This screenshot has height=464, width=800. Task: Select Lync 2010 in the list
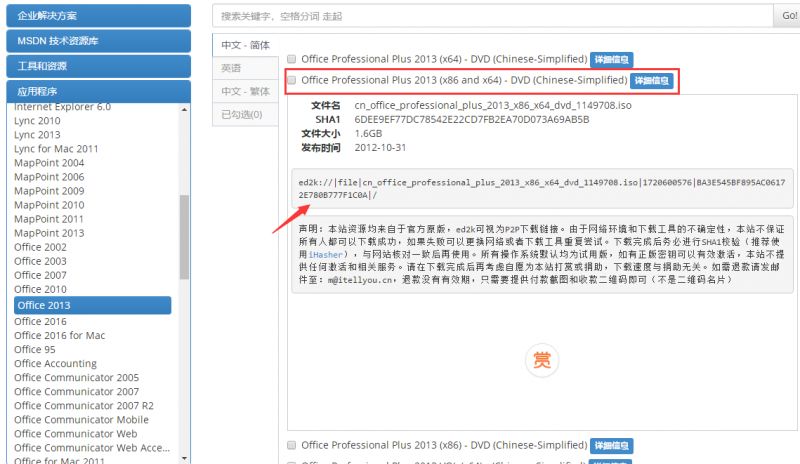coord(37,121)
